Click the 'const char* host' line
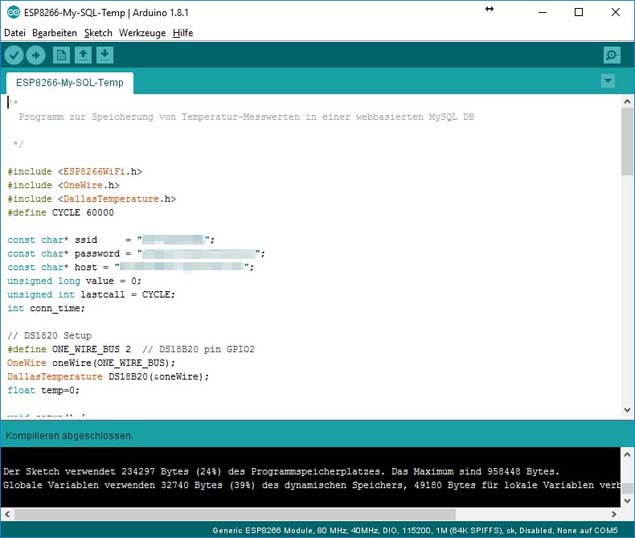Viewport: 635px width, 538px height. pyautogui.click(x=130, y=267)
